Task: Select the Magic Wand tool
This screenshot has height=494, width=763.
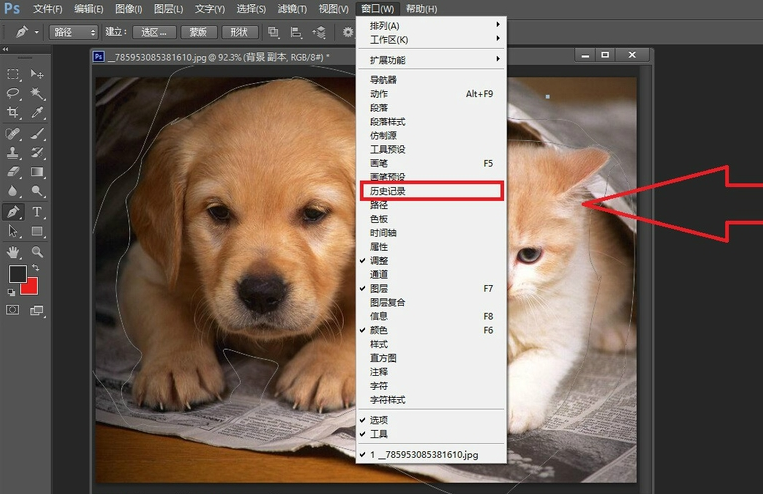Action: click(37, 93)
